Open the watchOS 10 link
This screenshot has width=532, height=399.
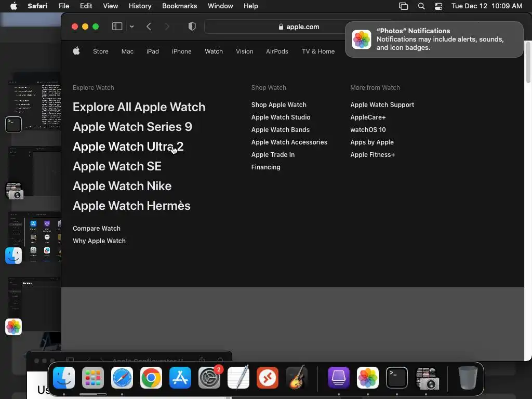click(368, 129)
